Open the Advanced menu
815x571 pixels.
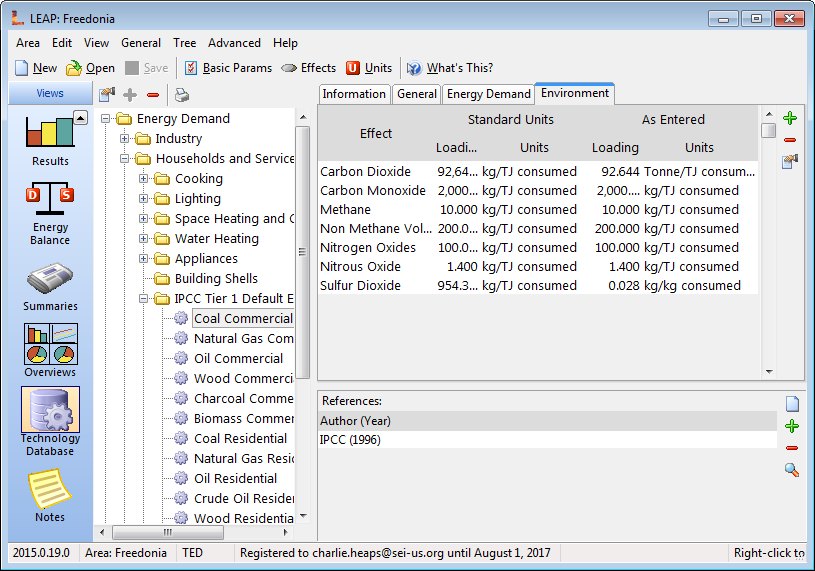click(234, 43)
